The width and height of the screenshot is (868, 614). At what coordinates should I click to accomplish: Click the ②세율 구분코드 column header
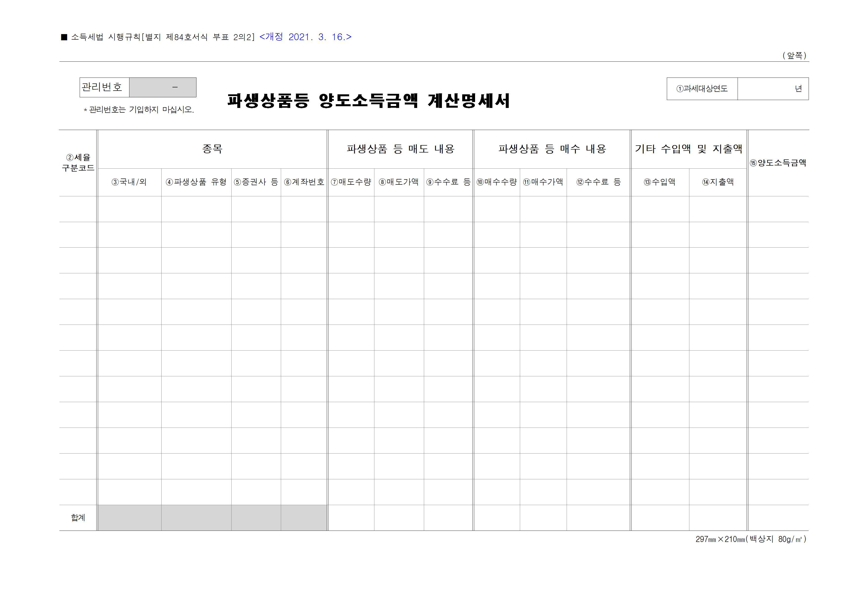pyautogui.click(x=78, y=163)
